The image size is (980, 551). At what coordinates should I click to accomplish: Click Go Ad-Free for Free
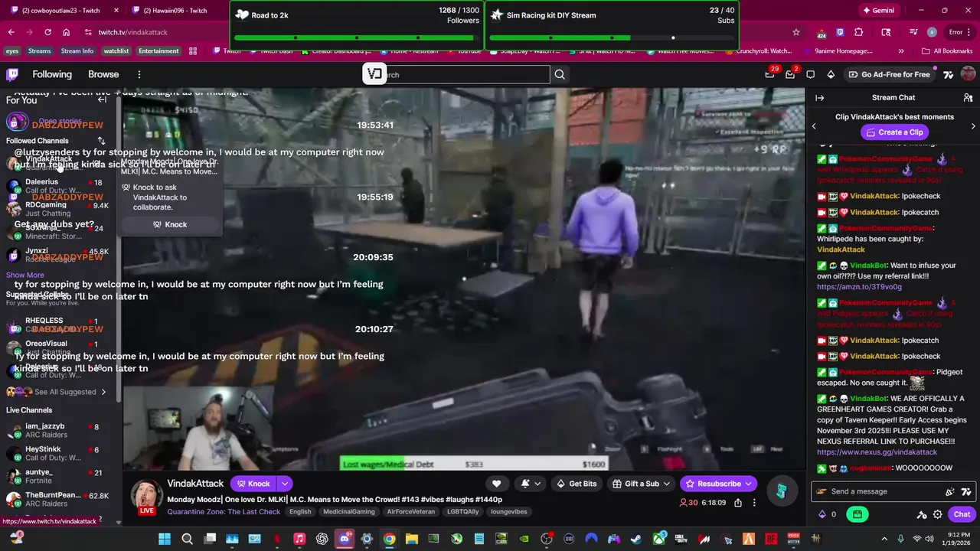pos(889,74)
